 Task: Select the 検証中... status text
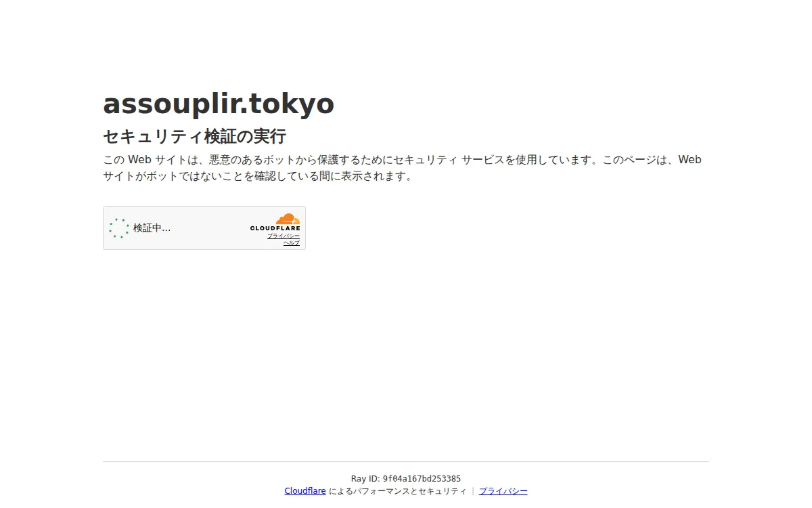click(152, 228)
